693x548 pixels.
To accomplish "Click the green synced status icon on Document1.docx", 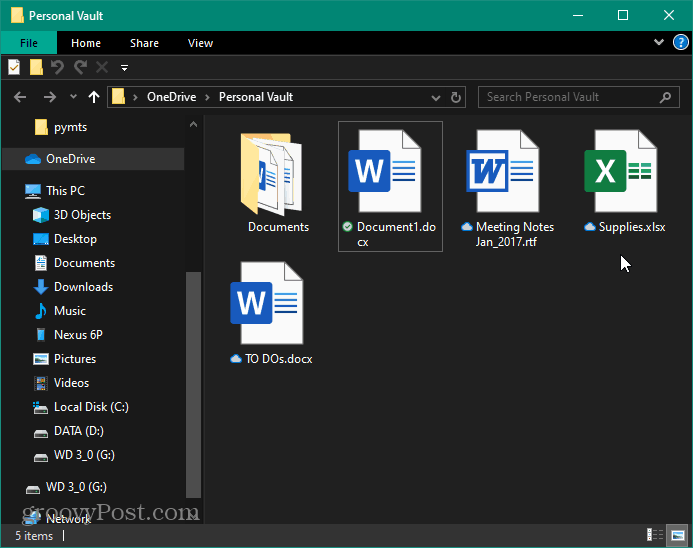I will coord(347,227).
